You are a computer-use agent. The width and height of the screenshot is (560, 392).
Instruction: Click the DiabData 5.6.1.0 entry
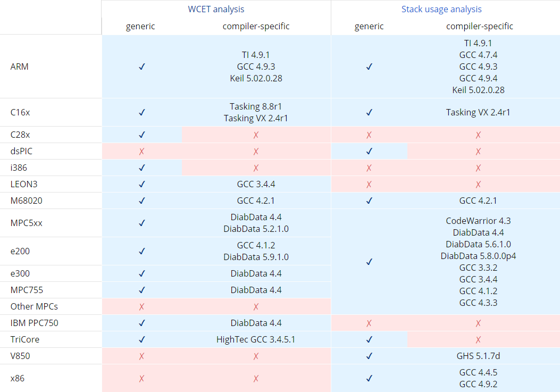coord(478,245)
